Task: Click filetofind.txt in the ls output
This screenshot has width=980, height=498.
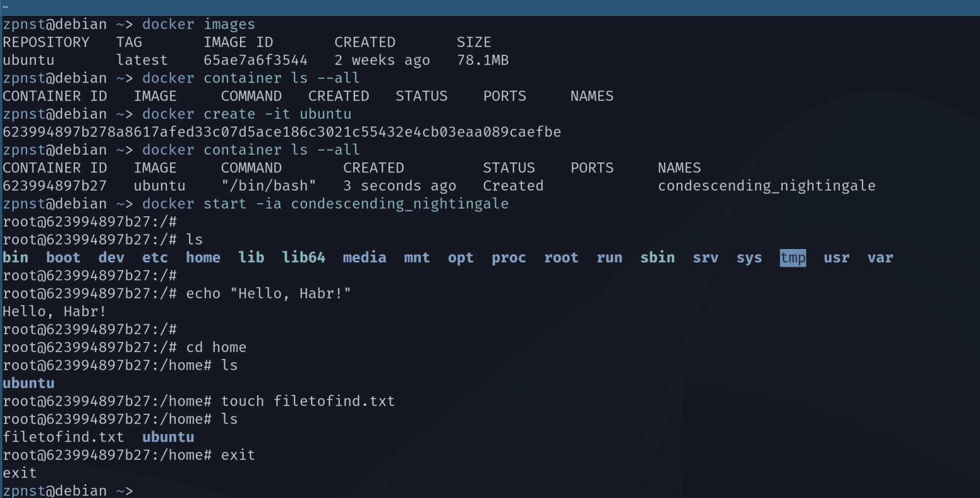Action: [x=63, y=437]
